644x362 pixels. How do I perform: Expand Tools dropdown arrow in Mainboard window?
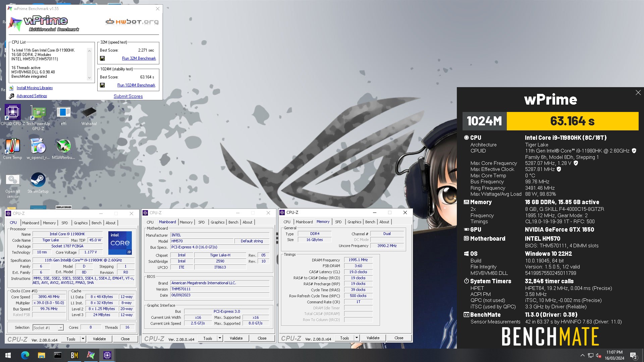(x=220, y=338)
